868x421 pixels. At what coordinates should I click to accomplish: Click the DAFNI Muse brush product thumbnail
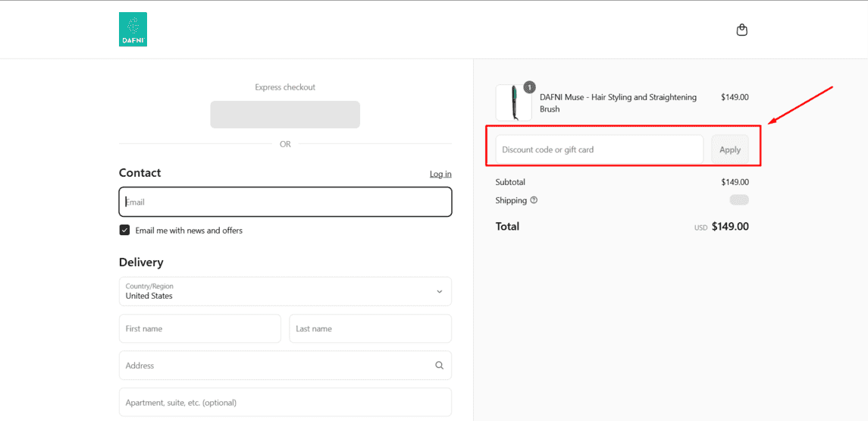point(514,102)
